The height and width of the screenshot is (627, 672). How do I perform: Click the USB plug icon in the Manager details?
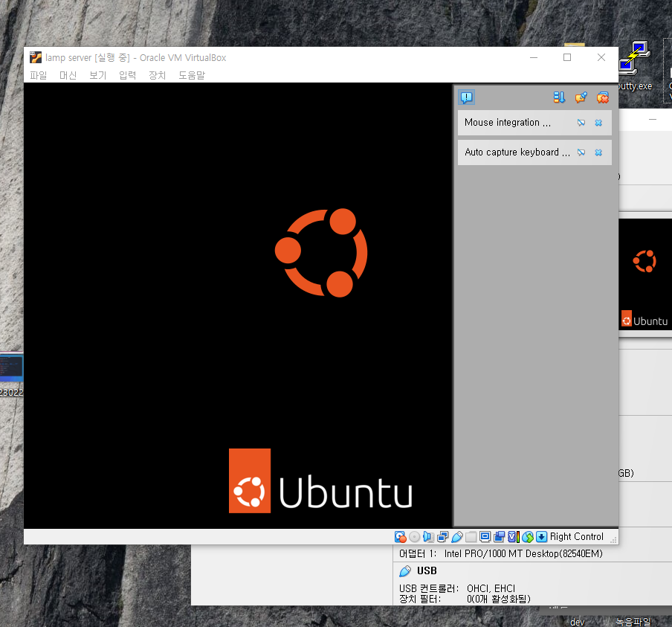(405, 570)
